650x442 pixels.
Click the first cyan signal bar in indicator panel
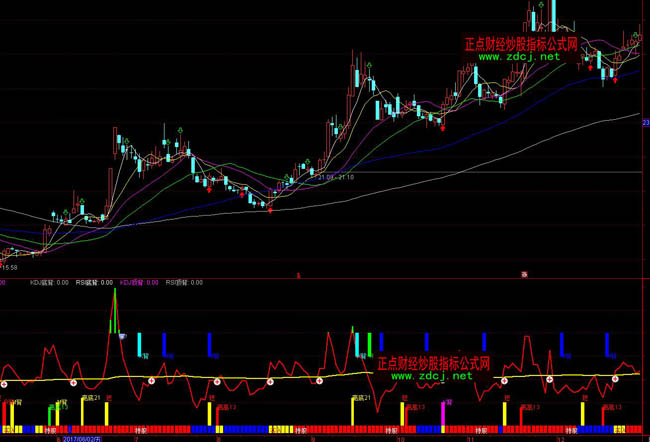coord(139,342)
